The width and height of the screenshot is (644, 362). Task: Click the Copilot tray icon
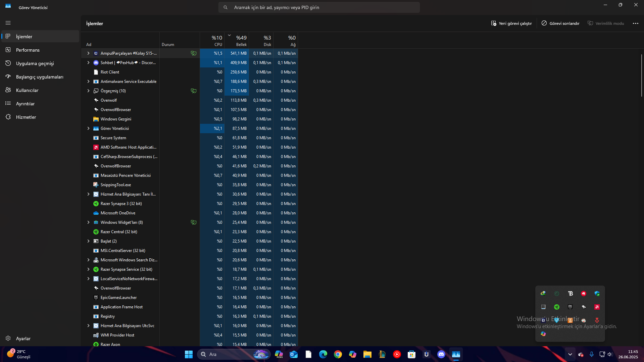(x=543, y=334)
